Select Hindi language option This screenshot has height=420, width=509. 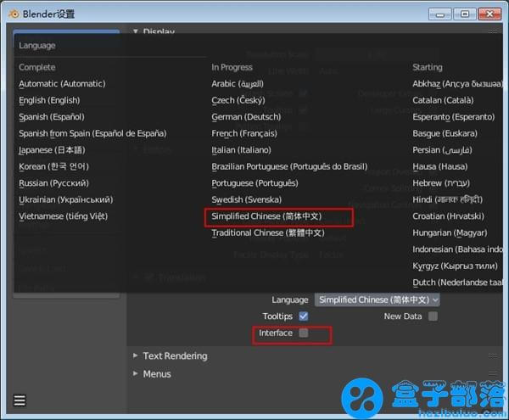447,199
